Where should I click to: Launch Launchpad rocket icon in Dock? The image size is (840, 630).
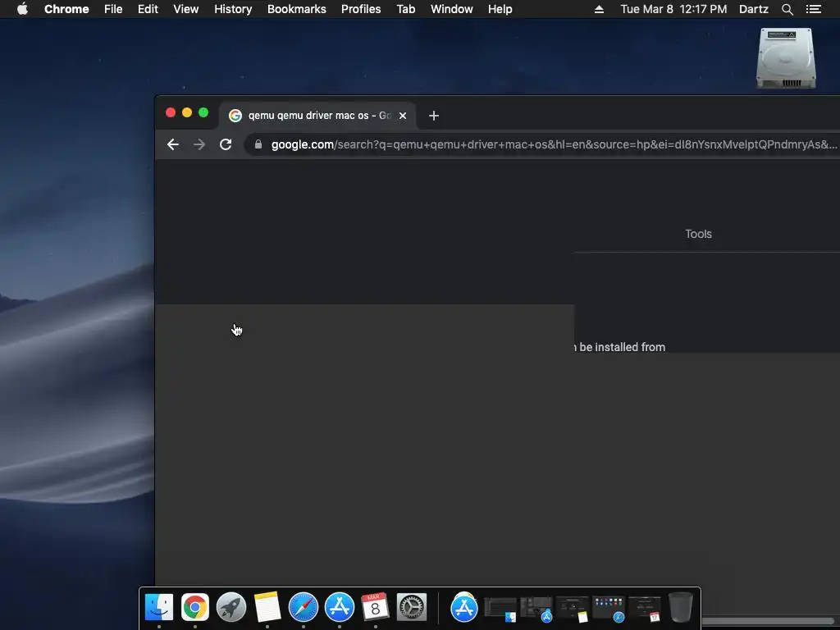click(231, 607)
